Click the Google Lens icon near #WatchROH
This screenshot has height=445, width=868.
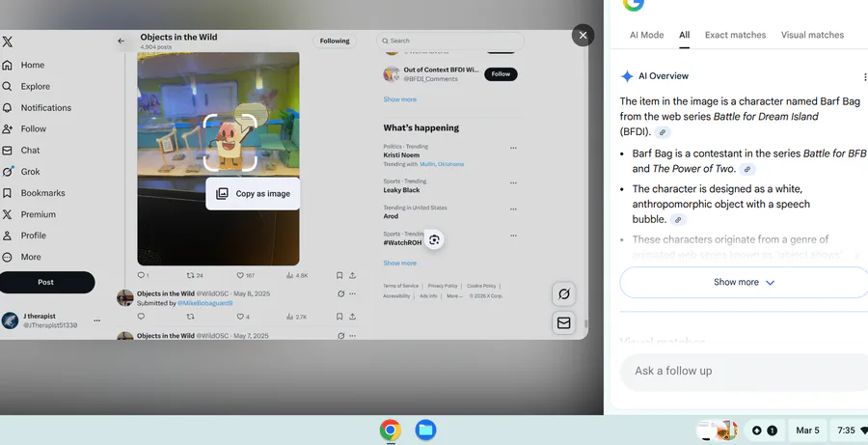pyautogui.click(x=434, y=239)
